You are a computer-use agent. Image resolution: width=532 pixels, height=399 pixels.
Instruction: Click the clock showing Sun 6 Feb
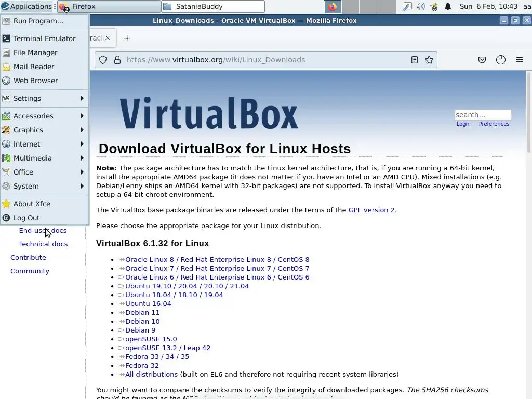(488, 6)
